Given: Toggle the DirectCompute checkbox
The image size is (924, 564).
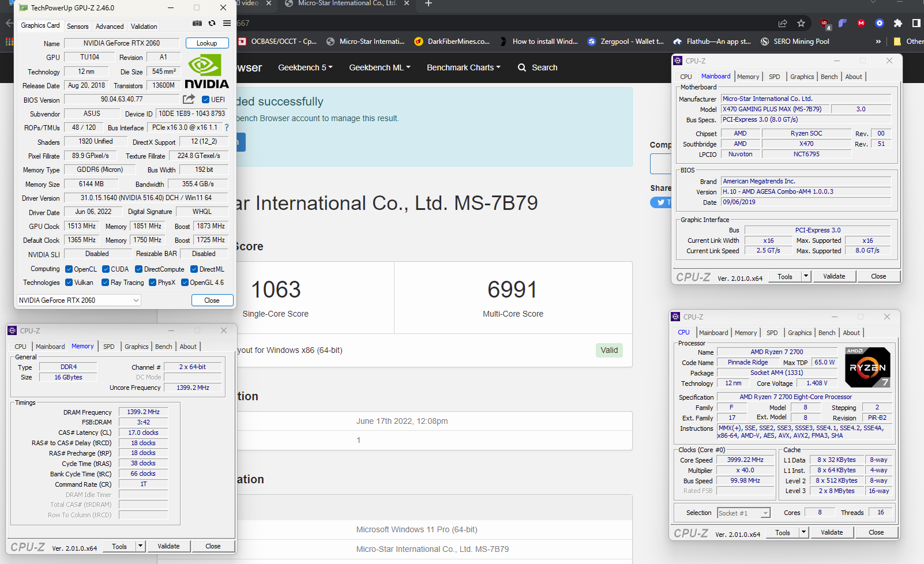Looking at the screenshot, I should 138,269.
